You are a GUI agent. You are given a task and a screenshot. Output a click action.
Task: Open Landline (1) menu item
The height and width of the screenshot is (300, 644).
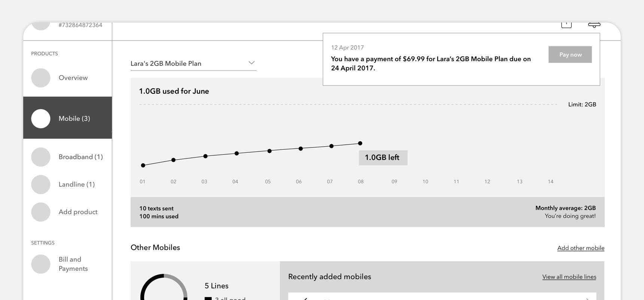(76, 184)
